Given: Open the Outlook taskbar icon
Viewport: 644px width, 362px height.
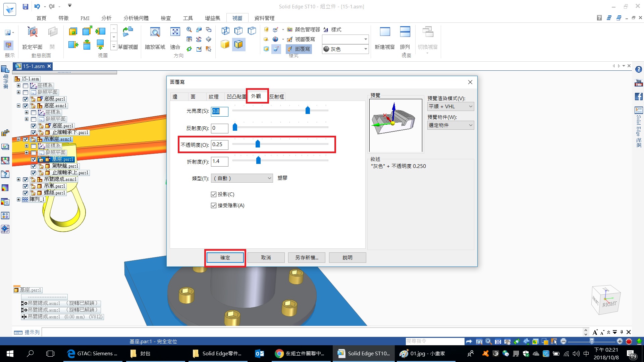Looking at the screenshot, I should pos(260,353).
